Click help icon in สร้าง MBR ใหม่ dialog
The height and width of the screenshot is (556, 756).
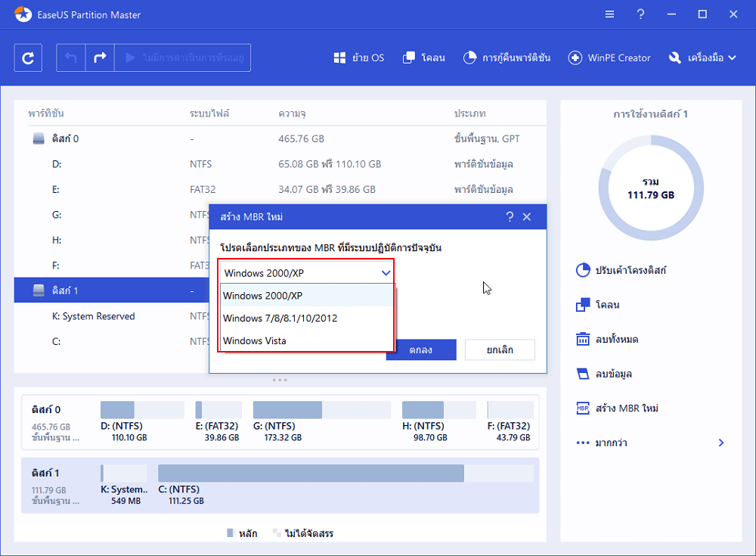510,216
